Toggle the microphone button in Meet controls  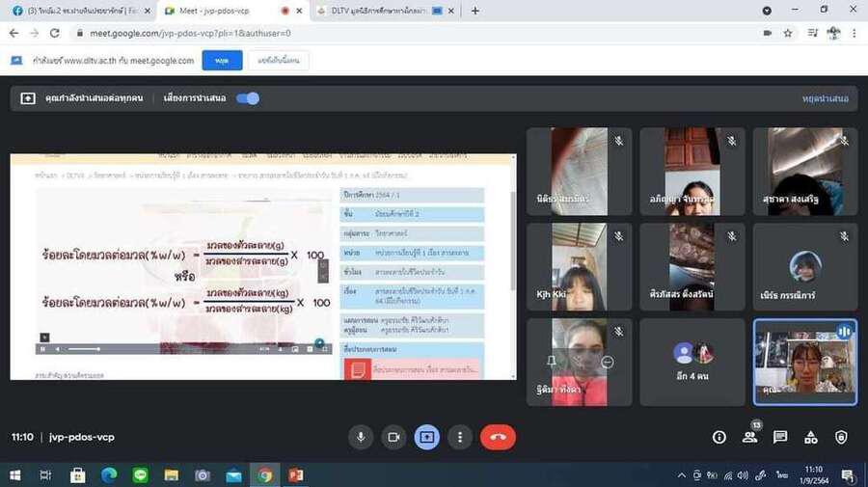click(361, 437)
